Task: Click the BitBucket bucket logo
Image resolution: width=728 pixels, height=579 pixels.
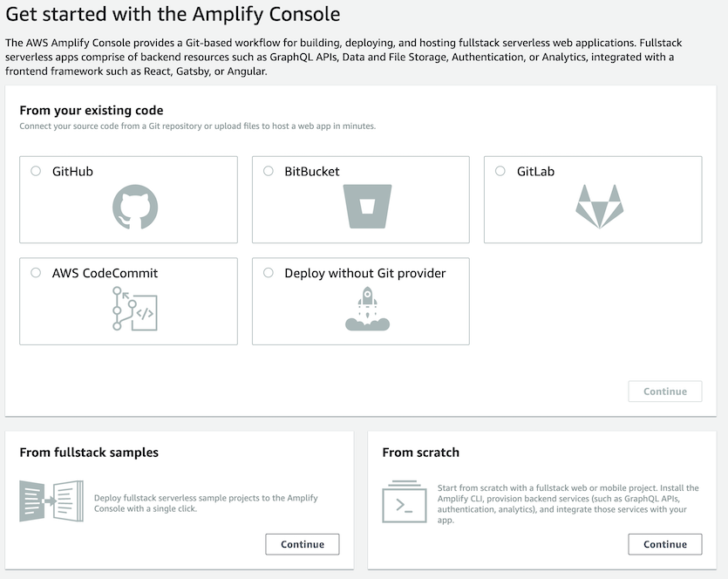Action: tap(367, 207)
